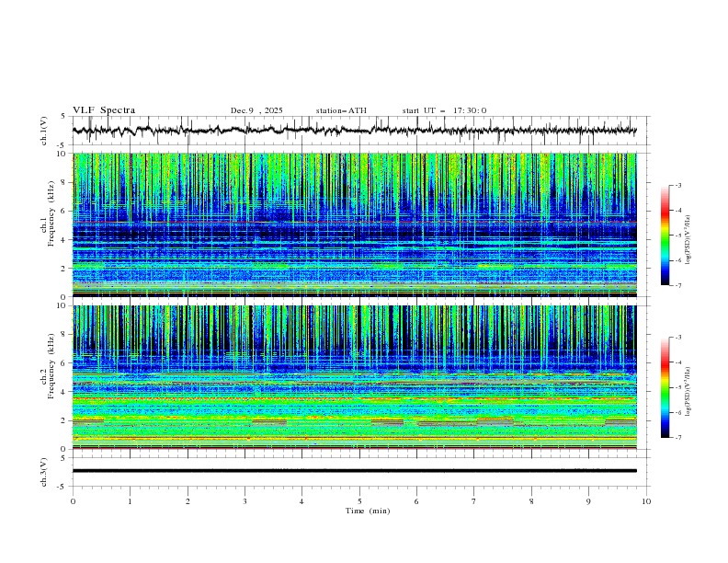This screenshot has height=563, width=728.
Task: Click the ch.3(V) flat waveform trace
Action: (358, 470)
